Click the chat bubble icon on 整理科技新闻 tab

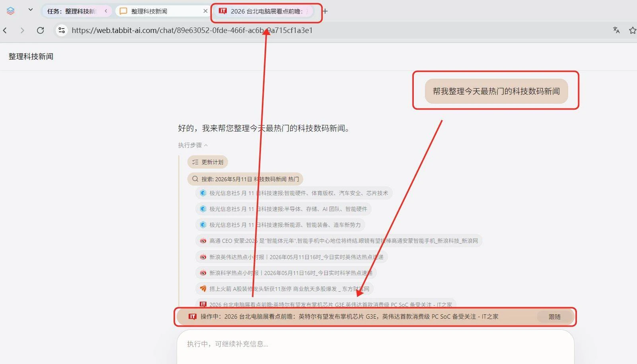click(123, 11)
